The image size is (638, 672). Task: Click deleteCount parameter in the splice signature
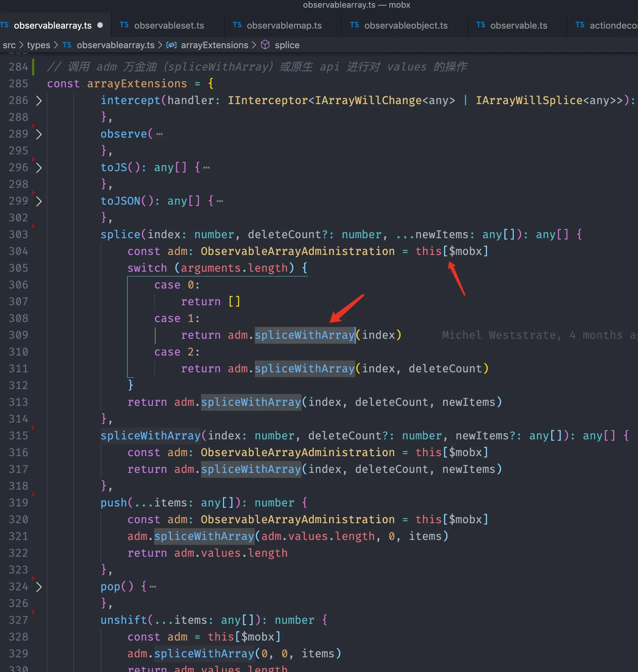coord(285,234)
